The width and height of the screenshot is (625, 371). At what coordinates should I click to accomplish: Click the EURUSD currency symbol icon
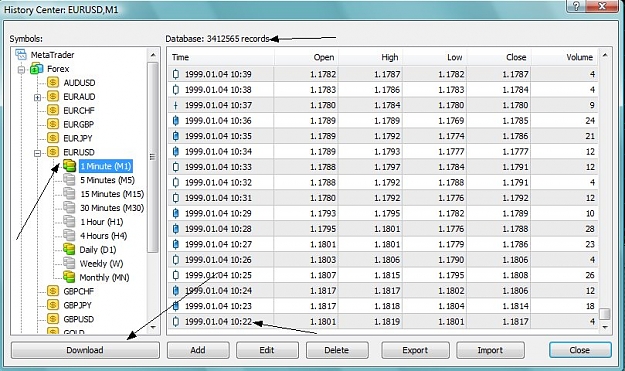(x=53, y=152)
